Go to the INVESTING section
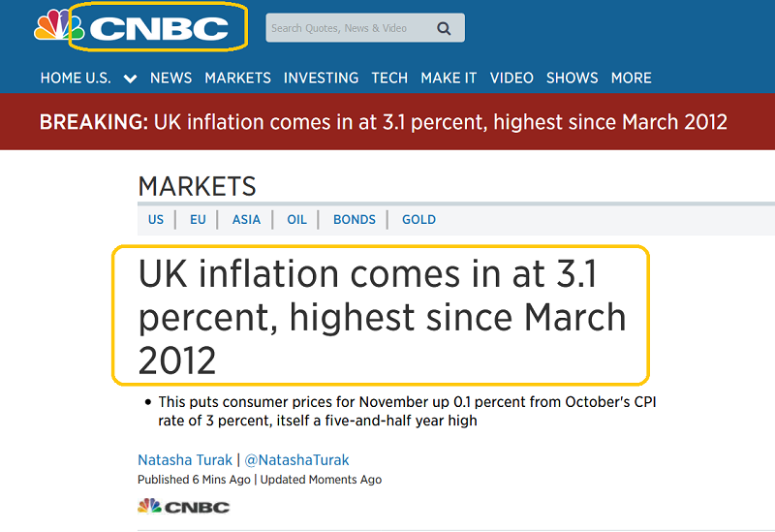This screenshot has width=775, height=532. (321, 78)
